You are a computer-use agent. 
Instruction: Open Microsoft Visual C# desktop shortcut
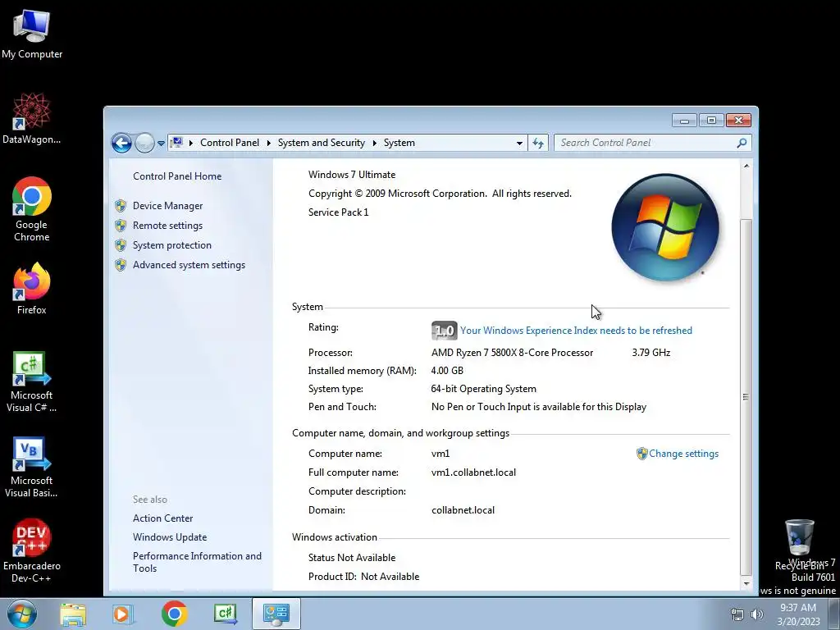point(32,382)
